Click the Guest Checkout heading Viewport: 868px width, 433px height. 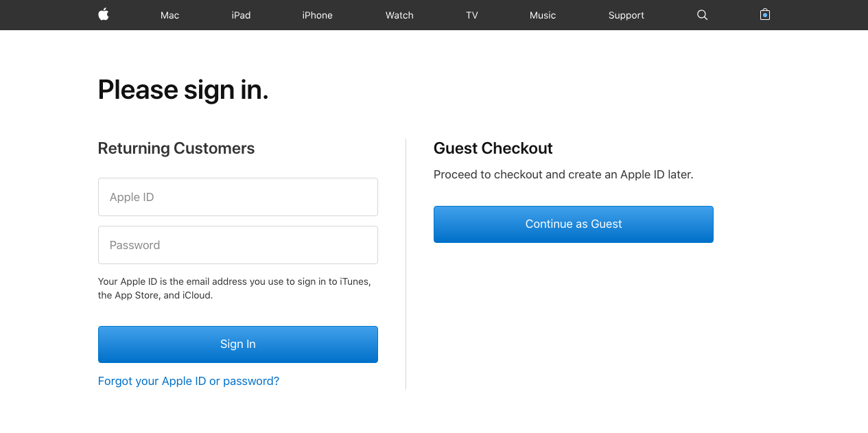pyautogui.click(x=493, y=148)
